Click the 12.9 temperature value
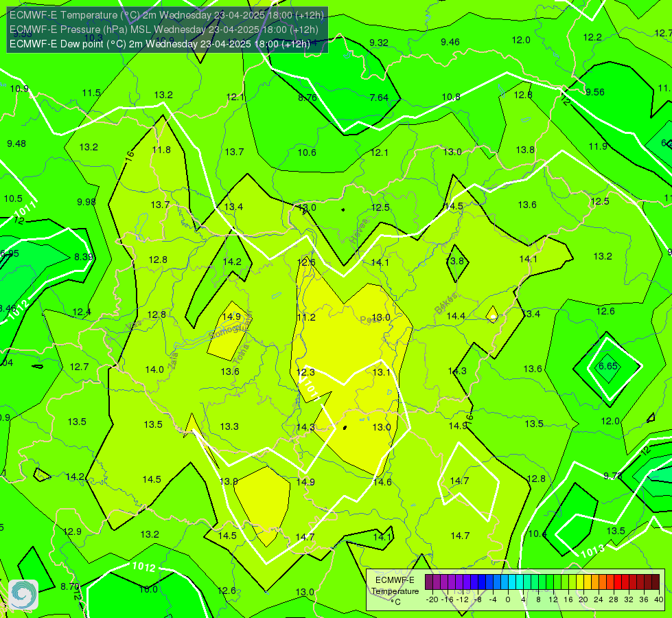Screen dimensions: 672x618 [72, 531]
